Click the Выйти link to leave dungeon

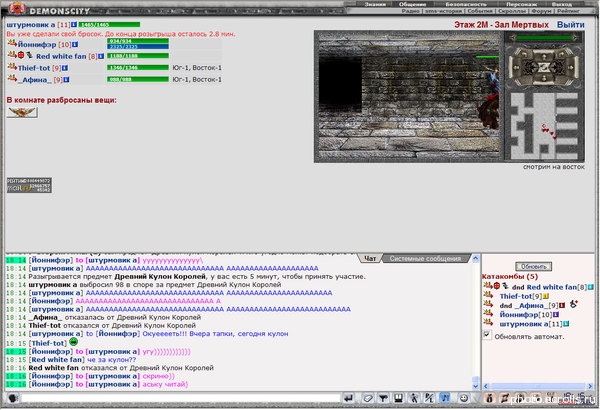click(571, 25)
